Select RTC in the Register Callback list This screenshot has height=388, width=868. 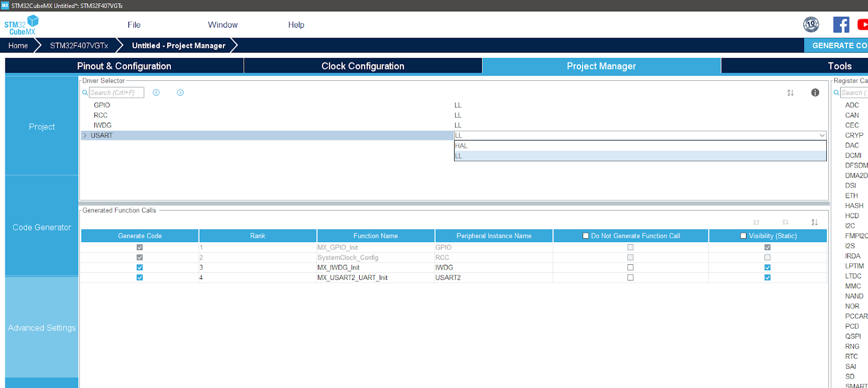coord(851,357)
